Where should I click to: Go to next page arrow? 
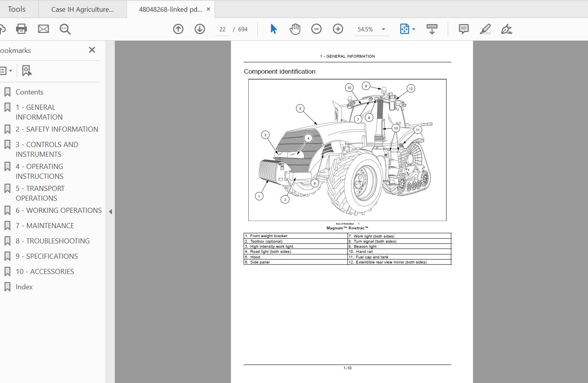[x=200, y=29]
